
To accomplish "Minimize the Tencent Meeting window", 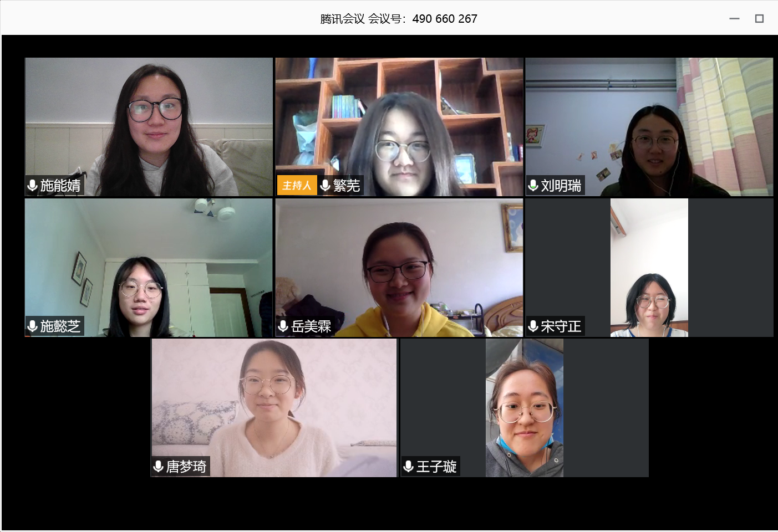I will [735, 18].
